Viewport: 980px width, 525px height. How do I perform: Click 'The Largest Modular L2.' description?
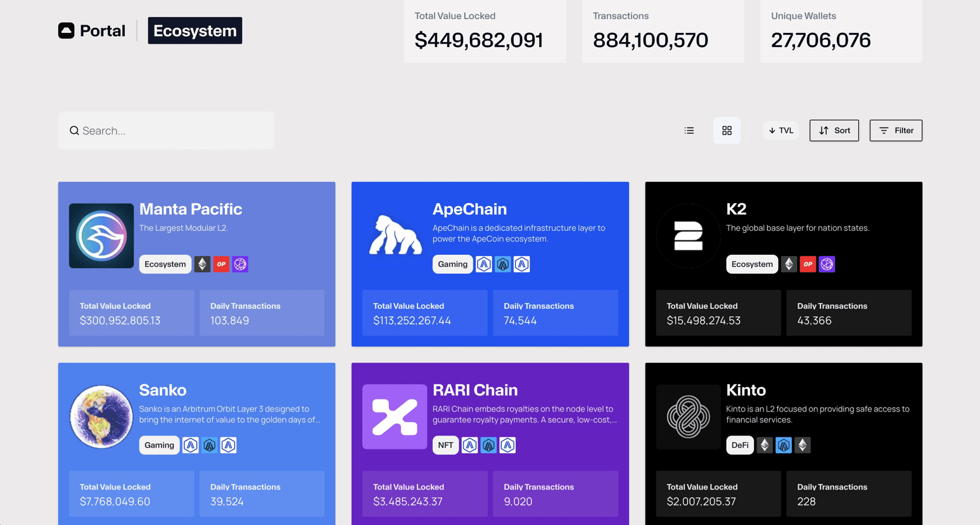184,228
